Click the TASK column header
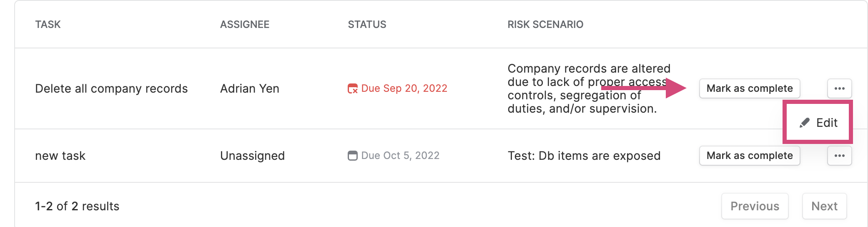This screenshot has width=868, height=227. coord(48,25)
